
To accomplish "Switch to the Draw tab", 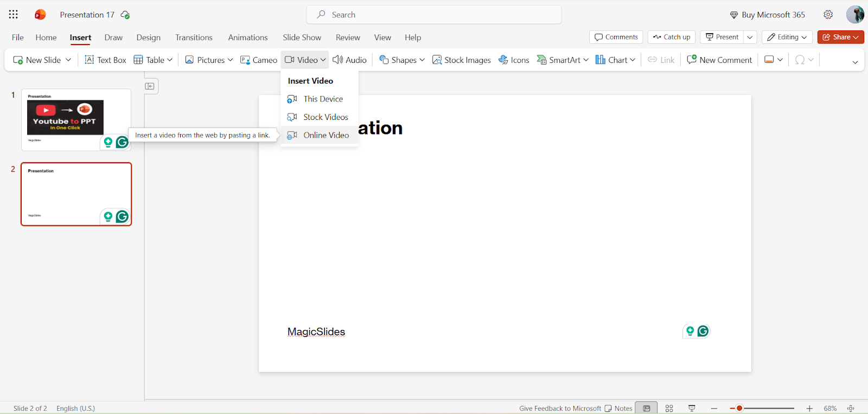I will click(113, 37).
